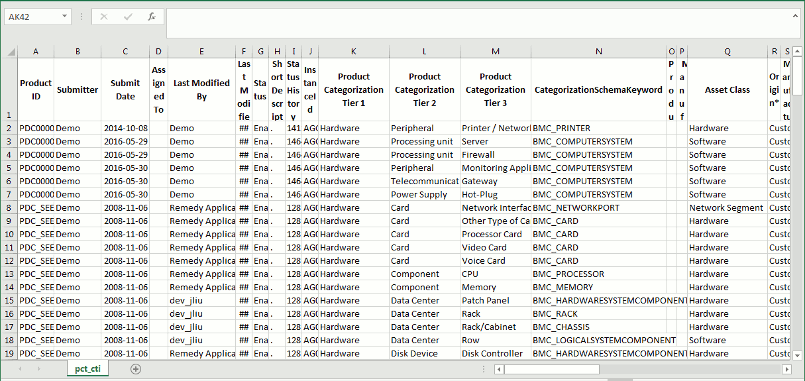Click the BMC_CHASSIS cell
Viewport: 805px width, 381px height.
click(x=599, y=327)
